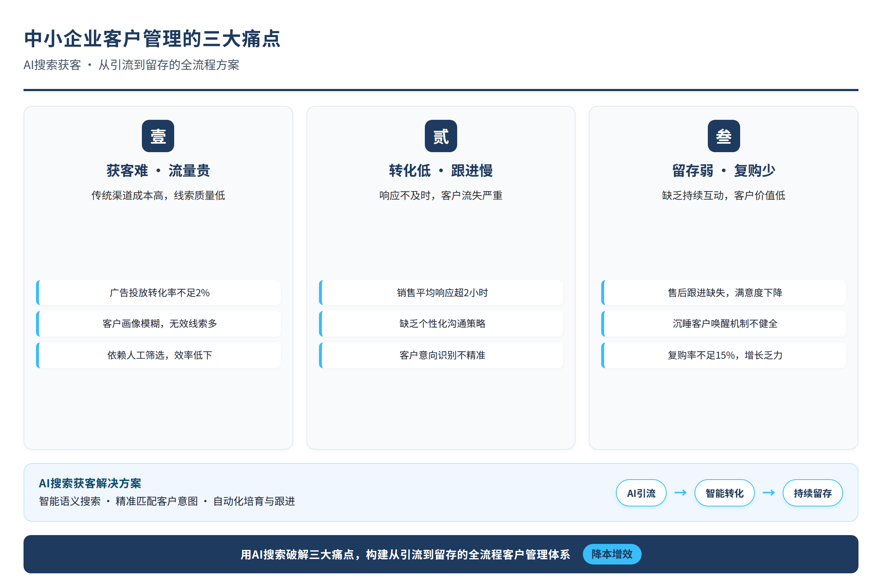The image size is (882, 588).
Task: Select the item 广告投放转化率不足2%
Action: coord(158,293)
